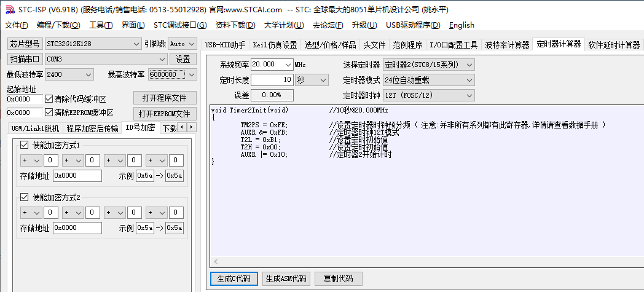The width and height of the screenshot is (644, 292).
Task: Switch to U8W/Link1脱机 tab
Action: (35, 128)
